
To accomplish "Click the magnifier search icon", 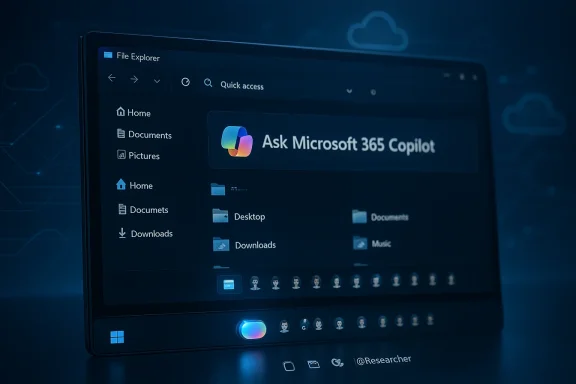I will pyautogui.click(x=208, y=83).
